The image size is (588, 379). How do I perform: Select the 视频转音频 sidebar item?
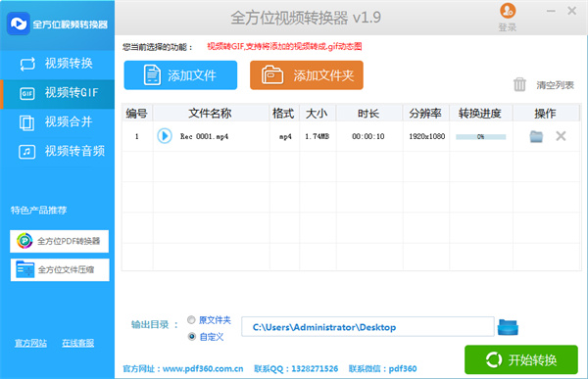tap(58, 151)
